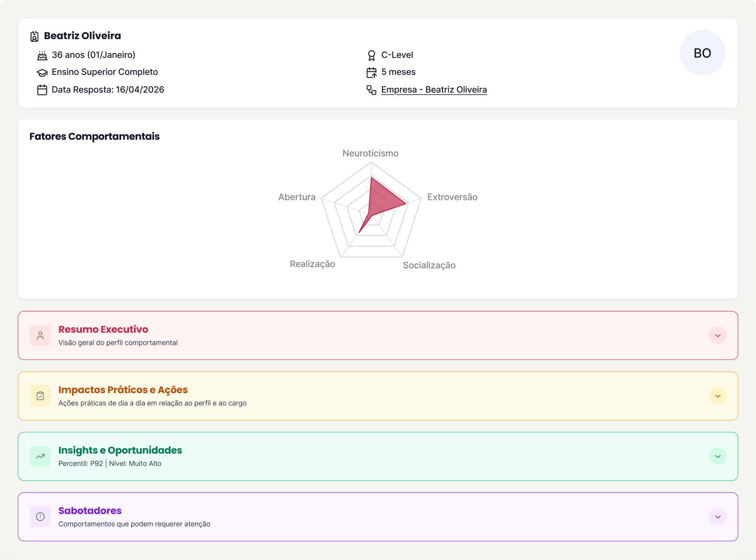Click the Percentil: P92 | Nível: Muito Alto text
Image resolution: width=756 pixels, height=560 pixels.
coord(110,464)
